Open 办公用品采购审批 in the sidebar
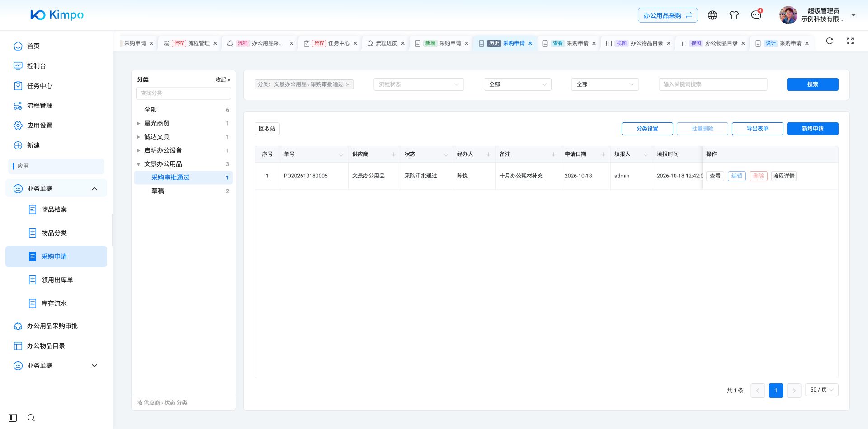 (x=52, y=326)
